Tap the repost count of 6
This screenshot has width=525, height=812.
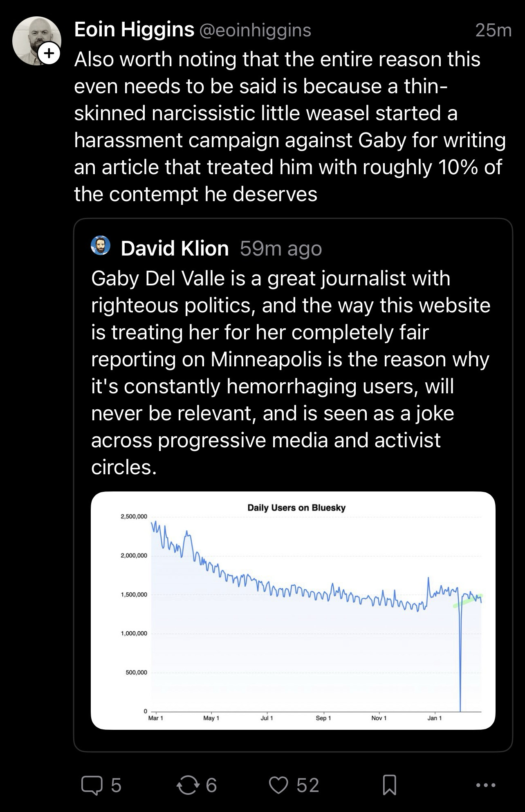(x=211, y=785)
